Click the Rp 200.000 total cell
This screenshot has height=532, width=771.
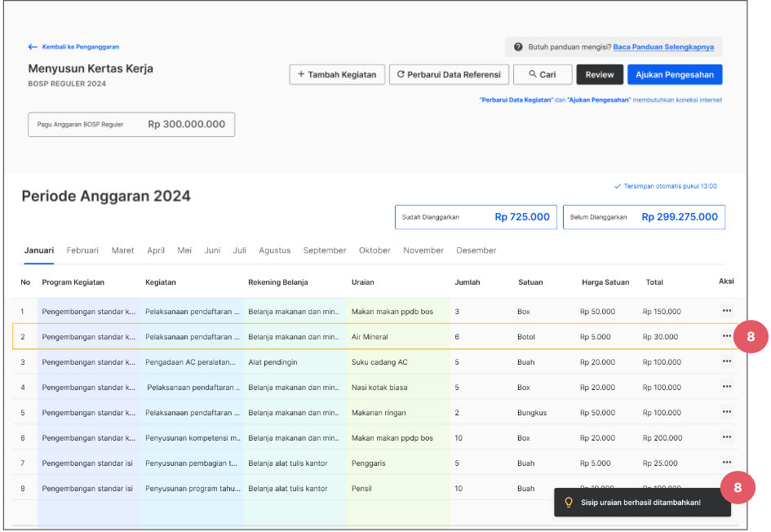tap(662, 437)
